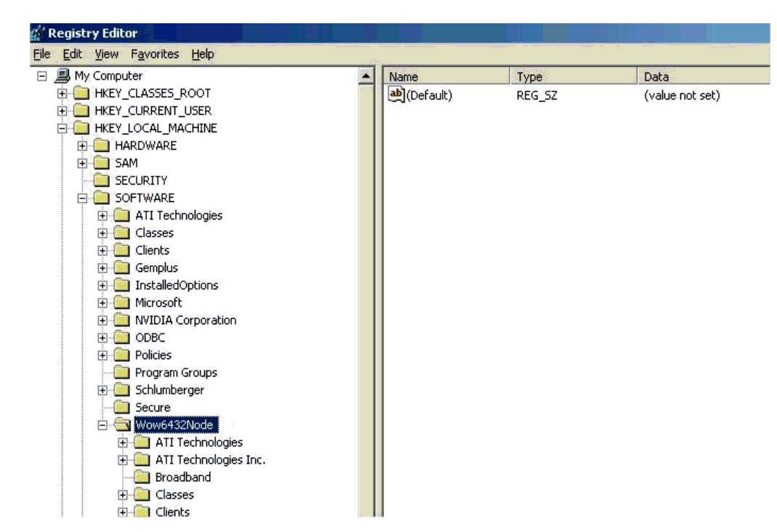Click the Secure folder icon
The width and height of the screenshot is (777, 532).
click(x=124, y=408)
